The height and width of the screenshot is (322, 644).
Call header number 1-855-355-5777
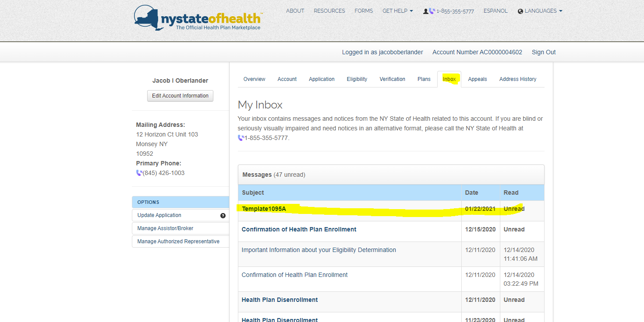point(455,11)
